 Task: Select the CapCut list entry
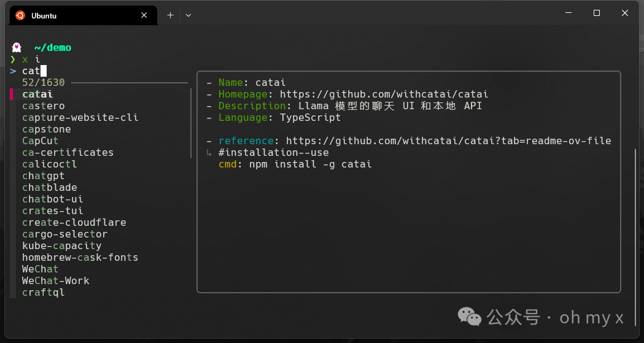pyautogui.click(x=40, y=141)
